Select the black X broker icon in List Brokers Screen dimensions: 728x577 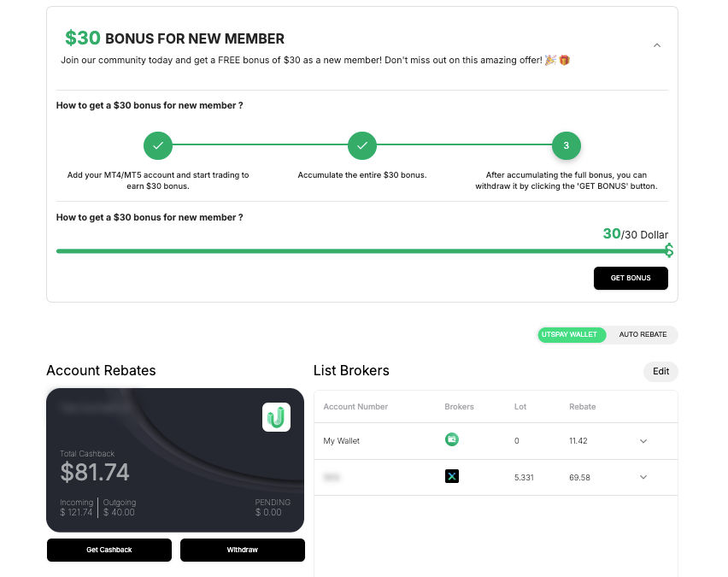[x=452, y=476]
